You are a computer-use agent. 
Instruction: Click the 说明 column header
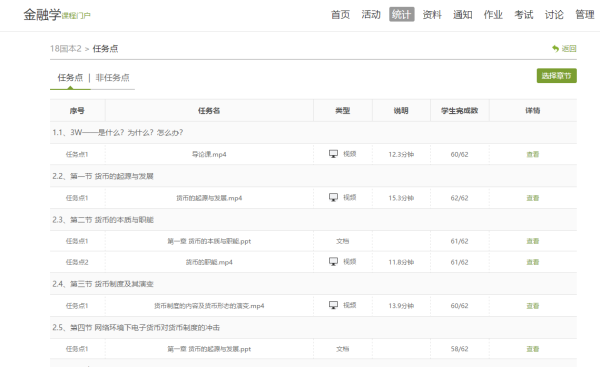click(401, 111)
